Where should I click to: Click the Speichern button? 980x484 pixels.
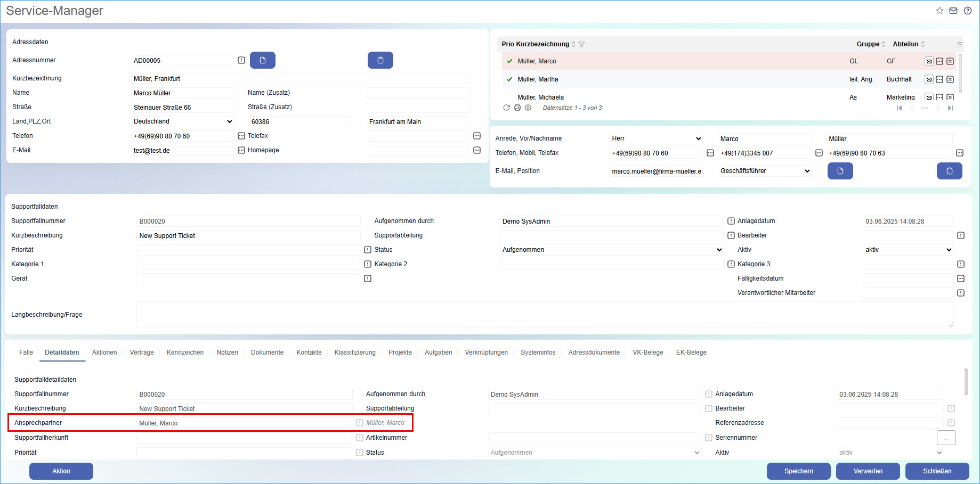pos(799,471)
